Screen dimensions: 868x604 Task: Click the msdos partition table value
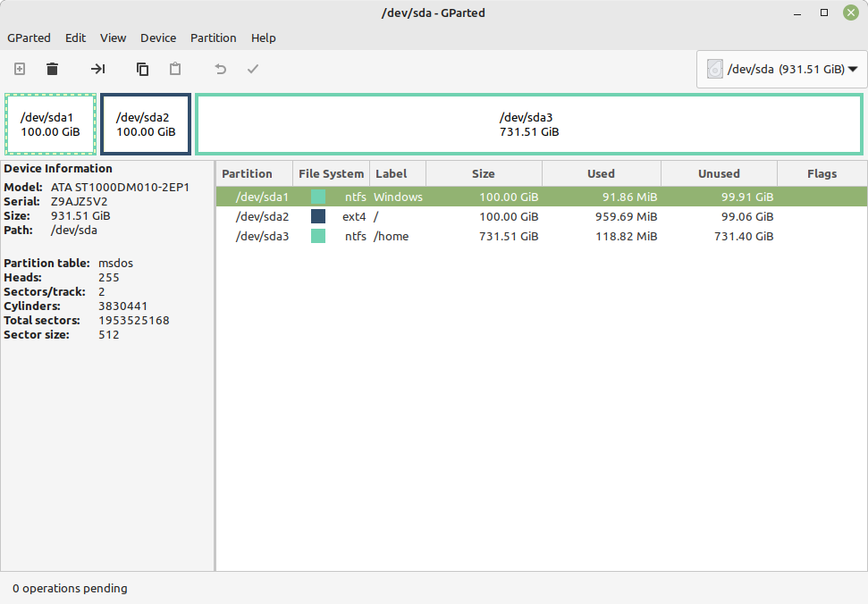(x=115, y=264)
